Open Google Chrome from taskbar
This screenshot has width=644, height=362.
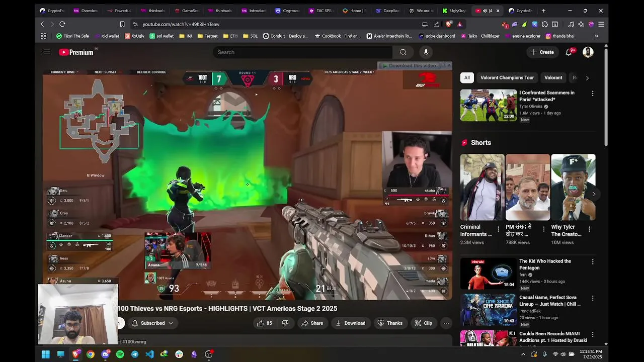90,354
